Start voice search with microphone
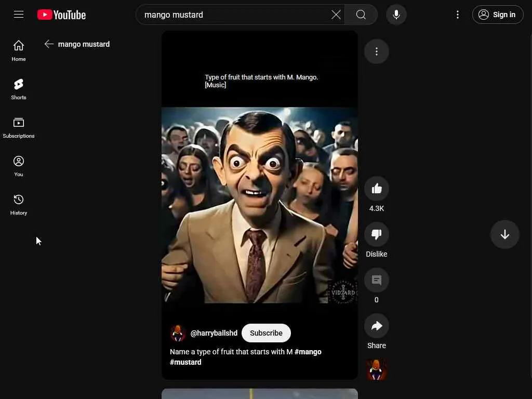 click(x=396, y=15)
